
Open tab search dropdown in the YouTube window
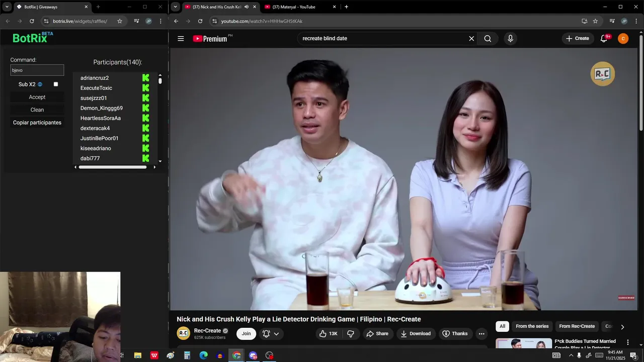(x=175, y=7)
